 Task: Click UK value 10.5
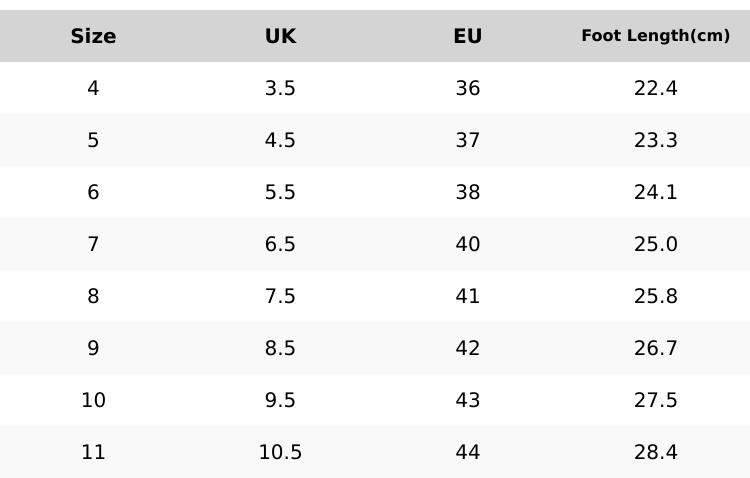tap(280, 453)
